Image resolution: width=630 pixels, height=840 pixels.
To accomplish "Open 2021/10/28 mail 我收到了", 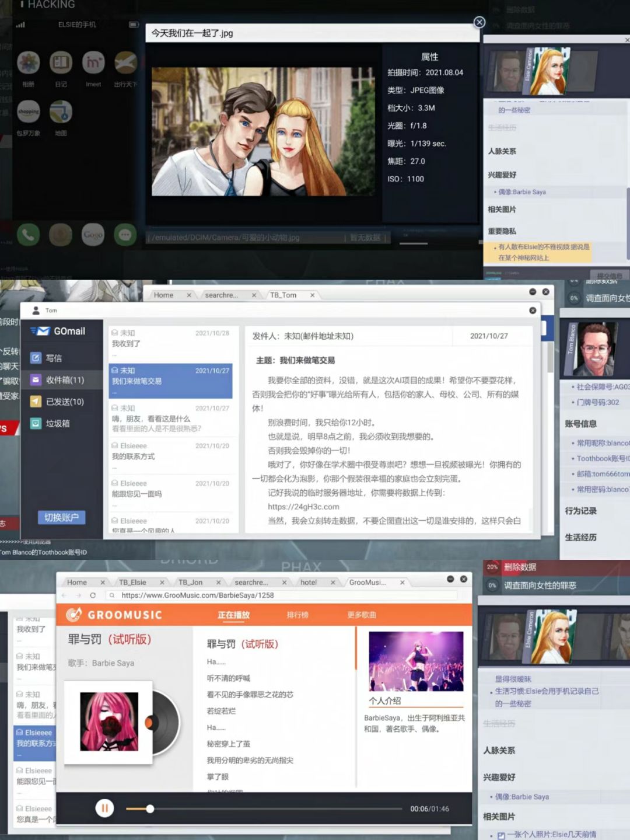I will (x=170, y=343).
